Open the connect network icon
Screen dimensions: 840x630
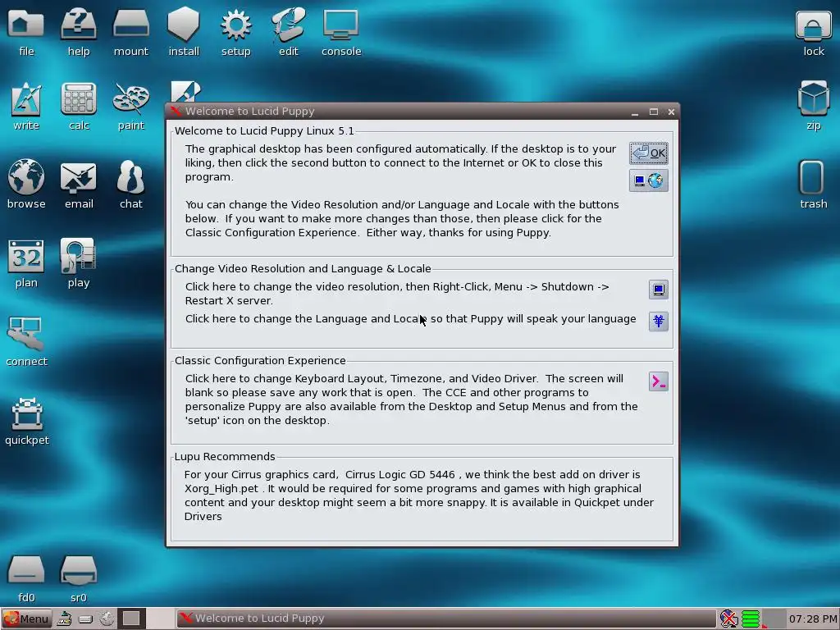click(x=26, y=342)
